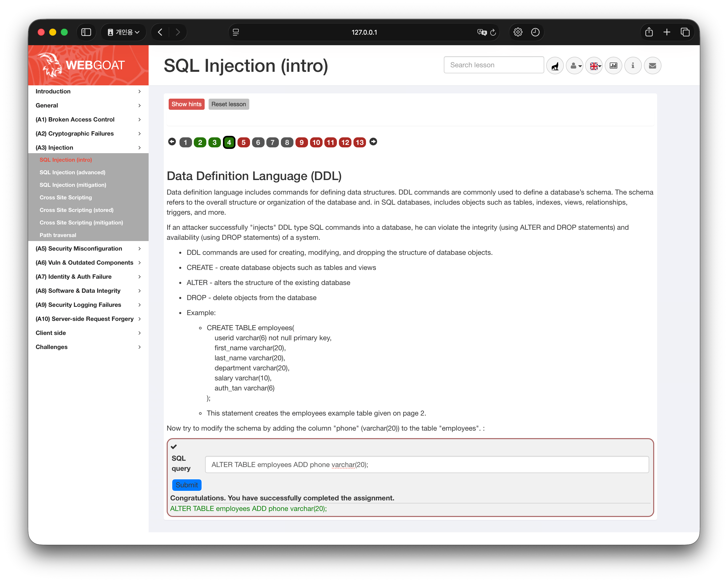The image size is (728, 582).
Task: Expand the Client side menu section
Action: (88, 333)
